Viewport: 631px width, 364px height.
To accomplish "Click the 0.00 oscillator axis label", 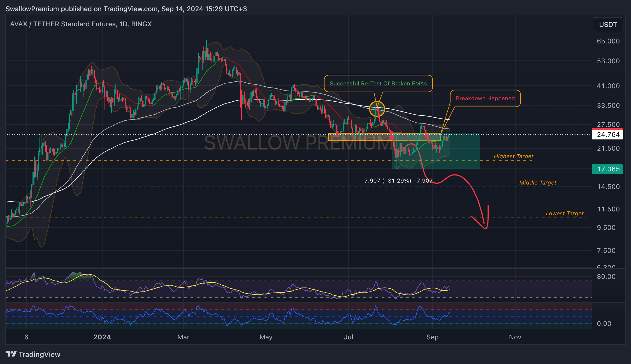I will pyautogui.click(x=604, y=324).
